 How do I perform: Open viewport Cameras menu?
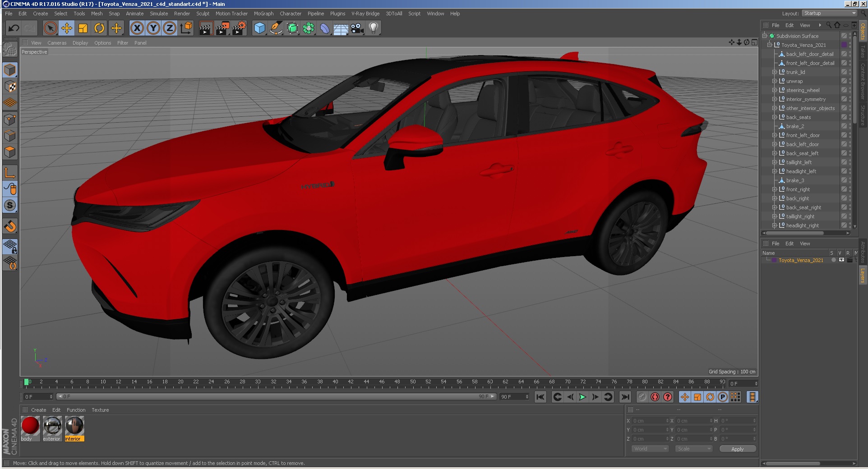pyautogui.click(x=57, y=43)
